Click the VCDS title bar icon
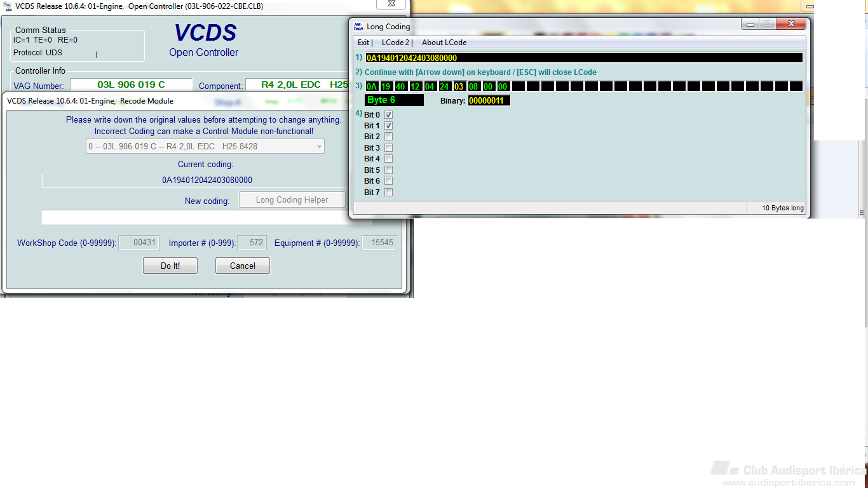This screenshot has height=488, width=868. click(8, 6)
